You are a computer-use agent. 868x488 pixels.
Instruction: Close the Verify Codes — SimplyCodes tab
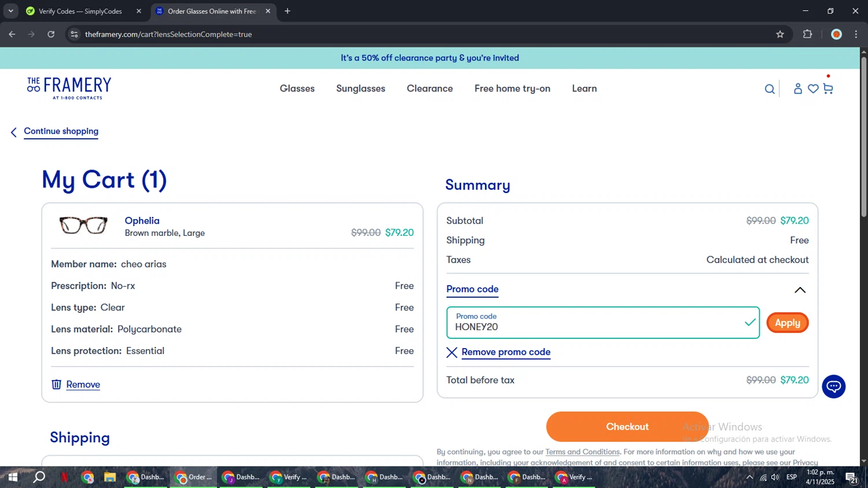[139, 11]
